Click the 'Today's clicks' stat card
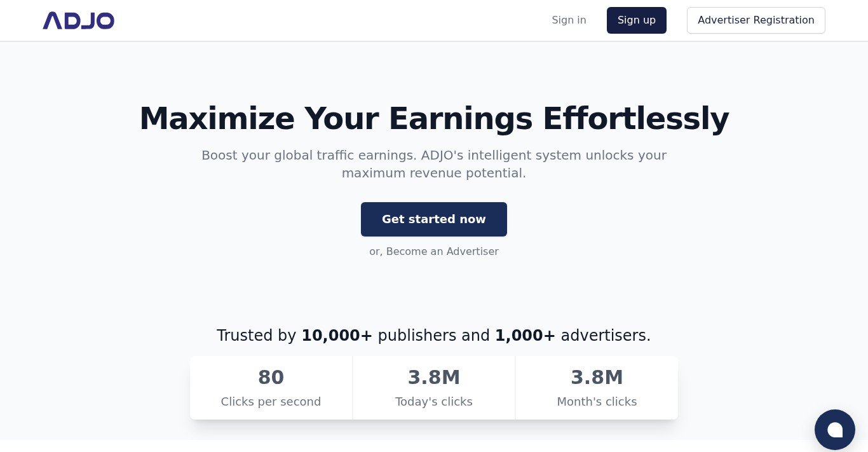This screenshot has width=868, height=452. tap(434, 387)
